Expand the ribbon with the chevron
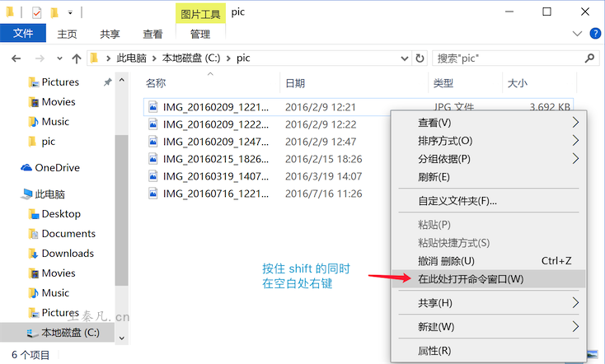This screenshot has height=364, width=605. [577, 34]
